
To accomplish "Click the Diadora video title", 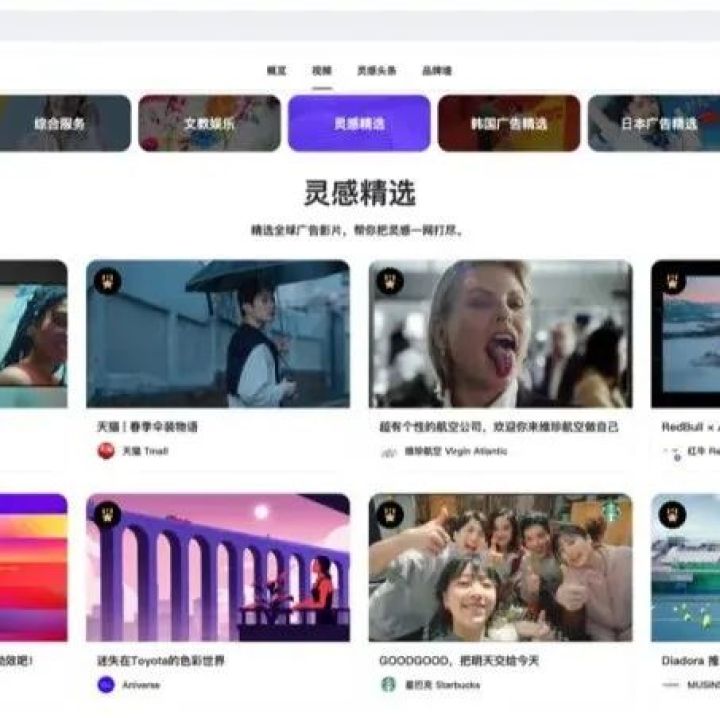I will [691, 661].
